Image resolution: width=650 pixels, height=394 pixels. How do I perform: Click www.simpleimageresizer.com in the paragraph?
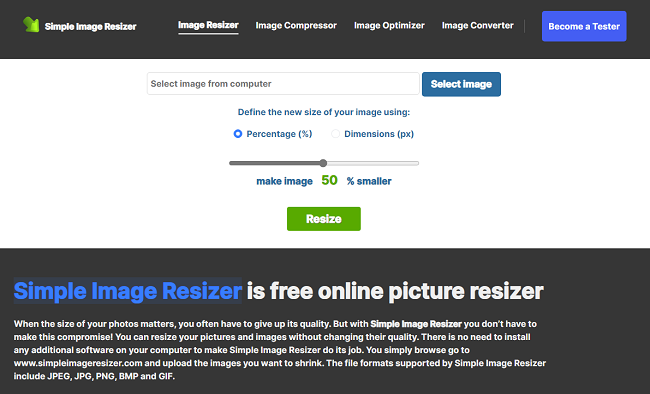(78, 363)
